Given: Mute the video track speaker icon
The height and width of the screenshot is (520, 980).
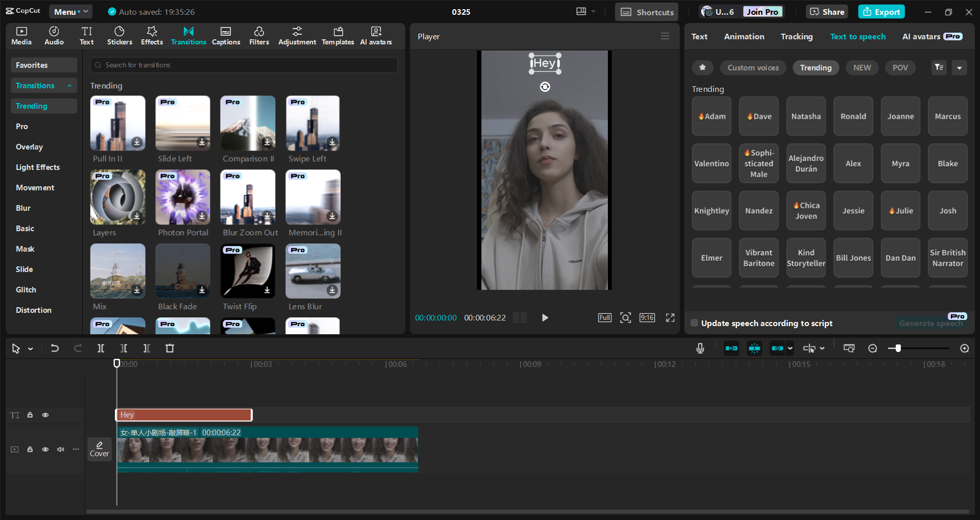Looking at the screenshot, I should [60, 449].
